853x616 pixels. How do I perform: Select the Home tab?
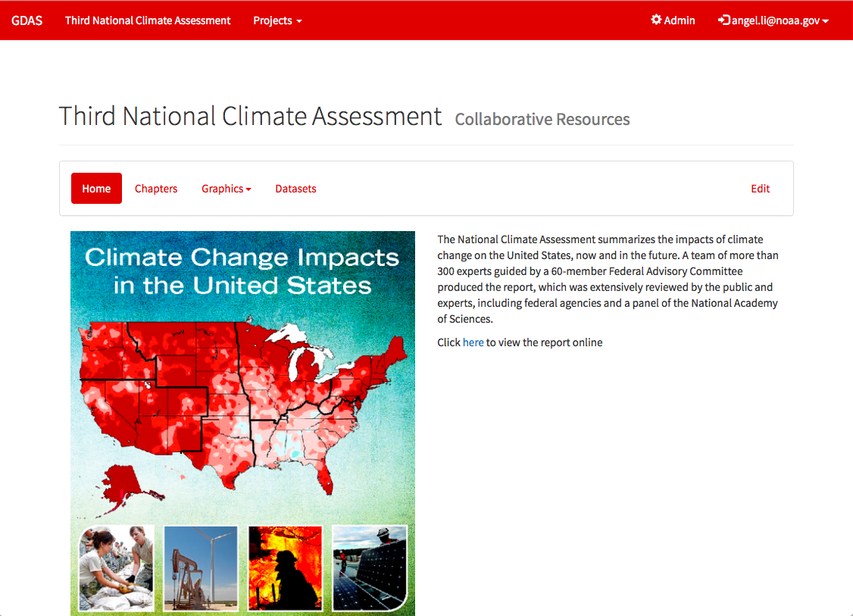tap(96, 188)
